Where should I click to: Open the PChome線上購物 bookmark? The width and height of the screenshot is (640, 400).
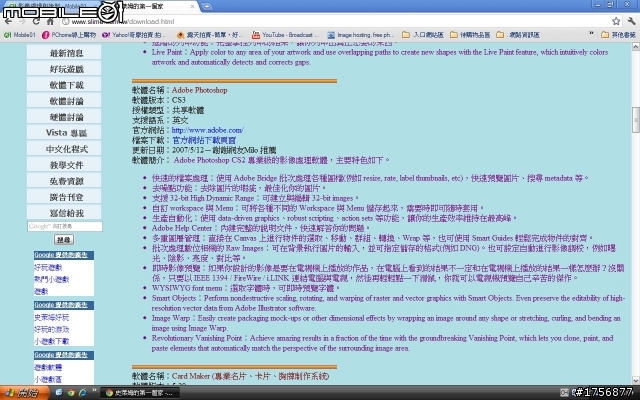[x=69, y=35]
